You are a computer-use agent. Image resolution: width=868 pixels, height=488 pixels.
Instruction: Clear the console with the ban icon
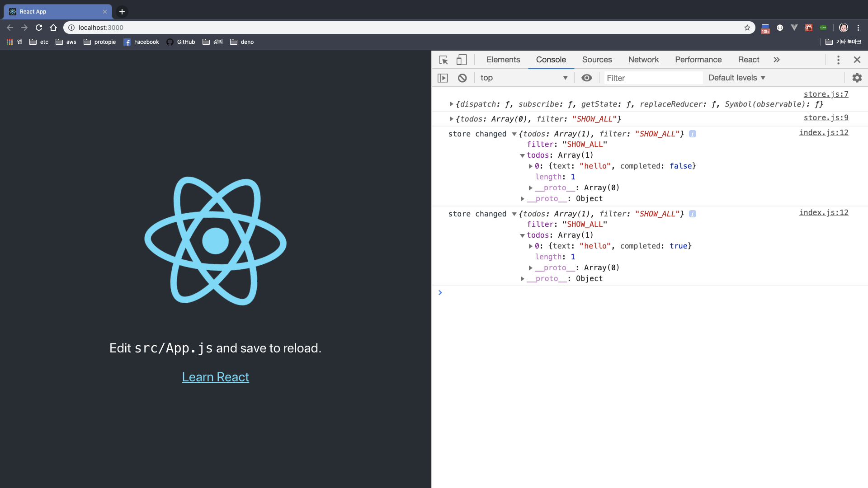[462, 78]
